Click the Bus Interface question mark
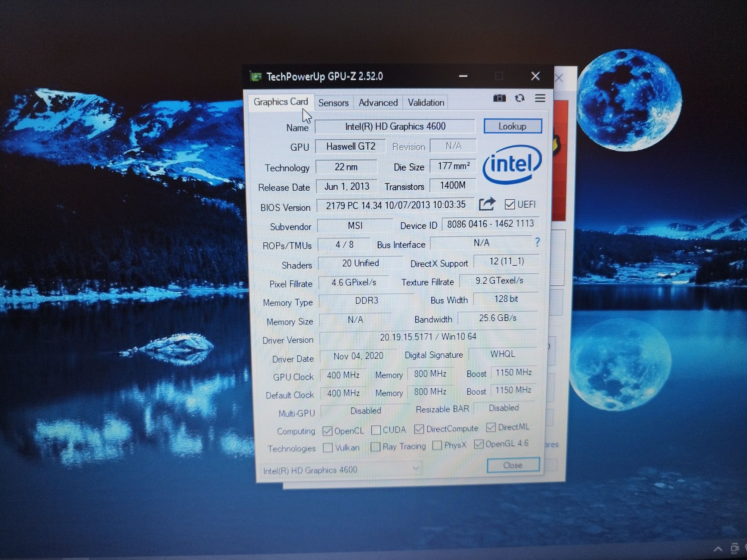 point(537,242)
